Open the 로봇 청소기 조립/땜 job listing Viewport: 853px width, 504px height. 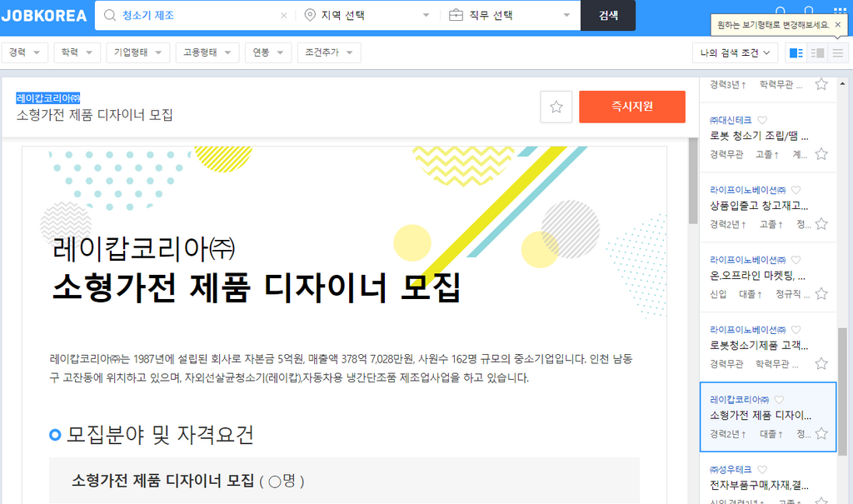tap(759, 136)
